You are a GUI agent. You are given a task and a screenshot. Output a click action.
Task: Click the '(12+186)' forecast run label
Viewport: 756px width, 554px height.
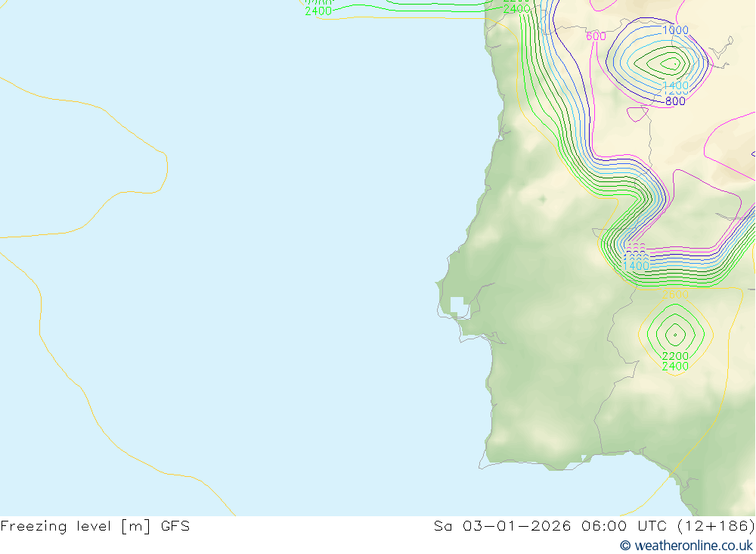coord(715,526)
